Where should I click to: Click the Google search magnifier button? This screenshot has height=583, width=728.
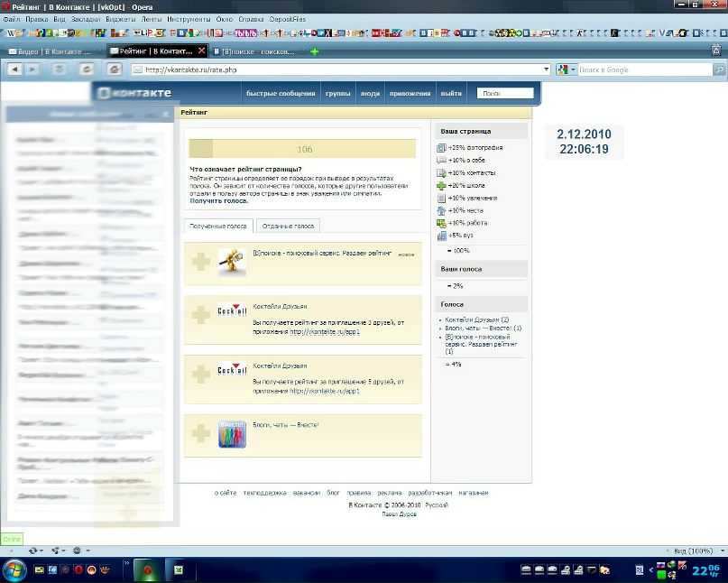719,69
